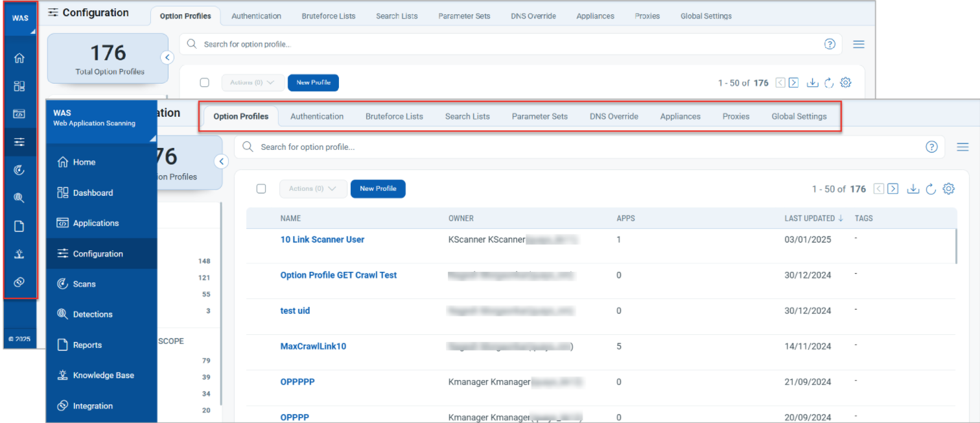
Task: Select the Reports icon in the sidebar
Action: pos(19,225)
